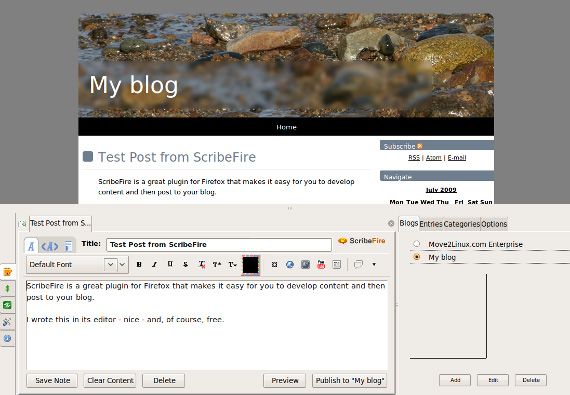
Task: Apply strikethrough formatting
Action: pyautogui.click(x=185, y=265)
